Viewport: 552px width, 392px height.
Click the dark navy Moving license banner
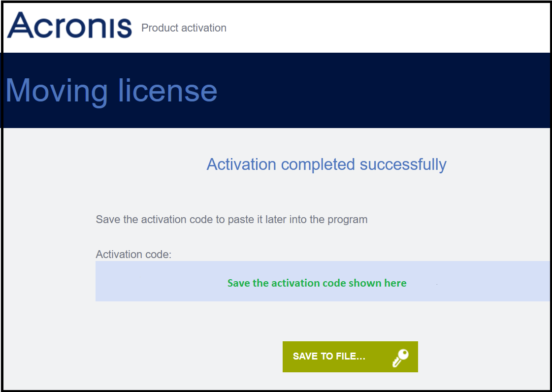point(276,90)
